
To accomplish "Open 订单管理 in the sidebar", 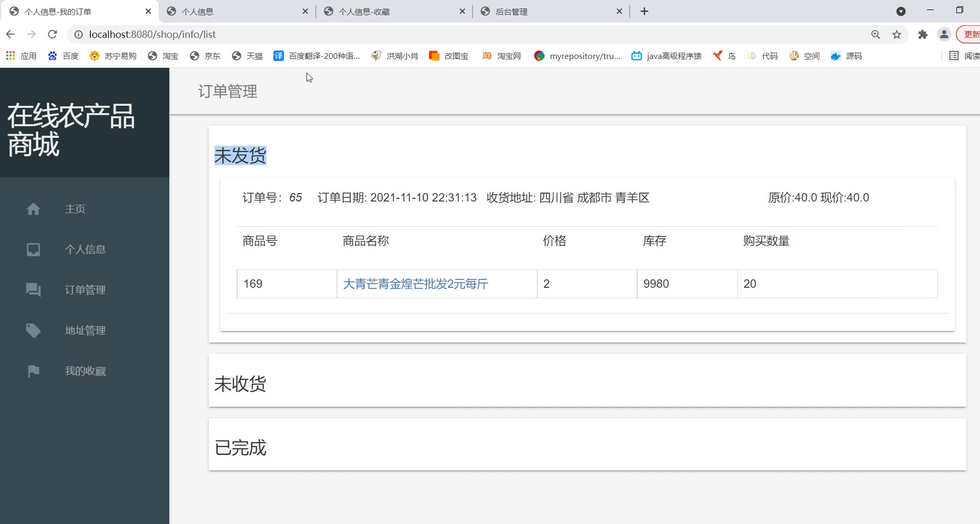I will pyautogui.click(x=85, y=290).
